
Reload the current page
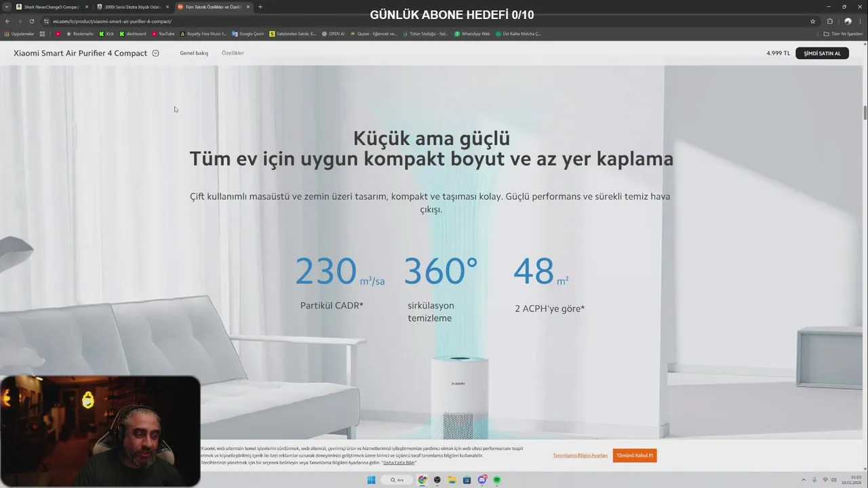coord(32,21)
